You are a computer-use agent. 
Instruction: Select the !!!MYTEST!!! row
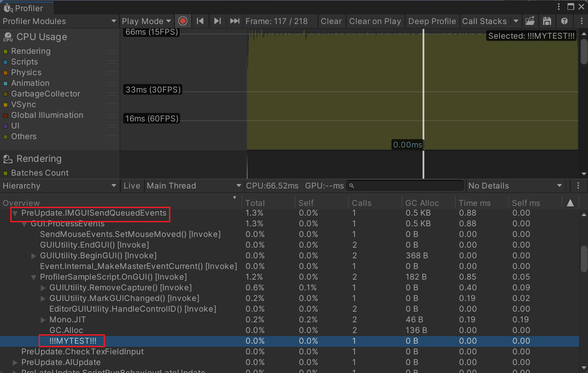[289, 341]
